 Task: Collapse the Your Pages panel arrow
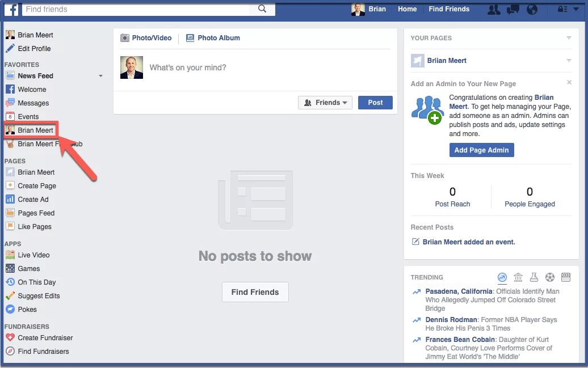point(569,38)
